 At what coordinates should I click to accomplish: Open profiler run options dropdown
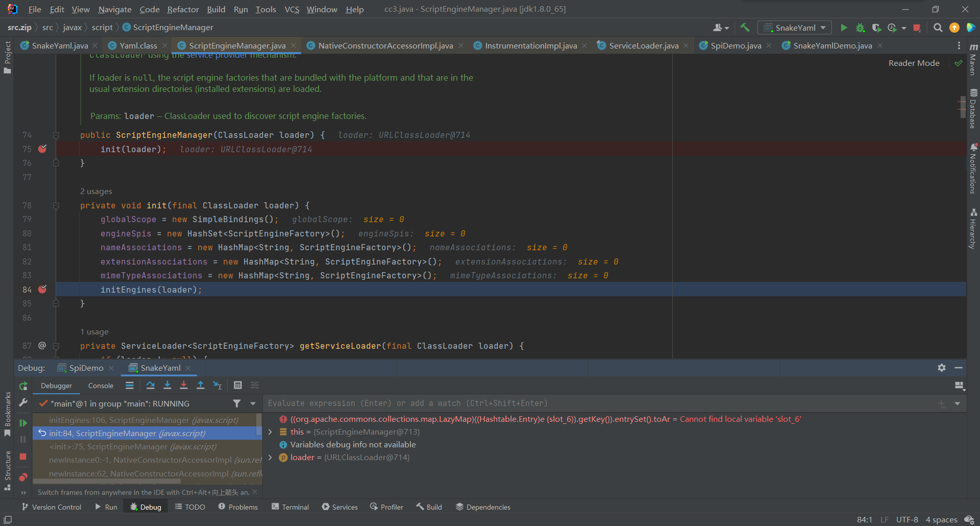tap(904, 28)
